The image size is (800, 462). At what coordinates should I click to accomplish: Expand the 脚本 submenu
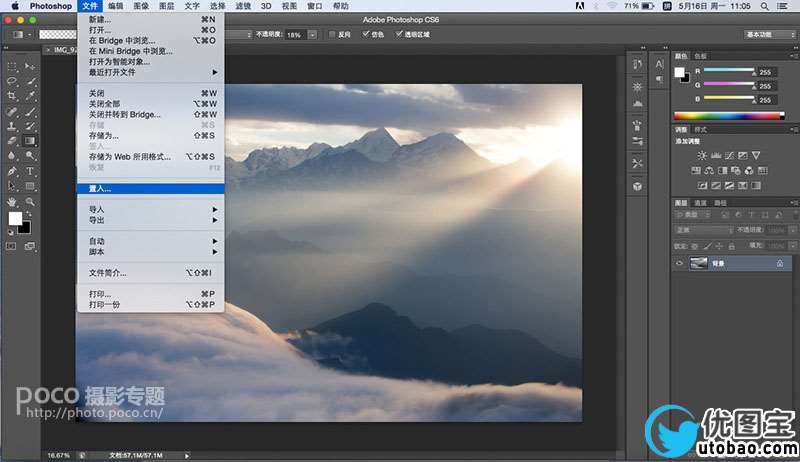(151, 252)
